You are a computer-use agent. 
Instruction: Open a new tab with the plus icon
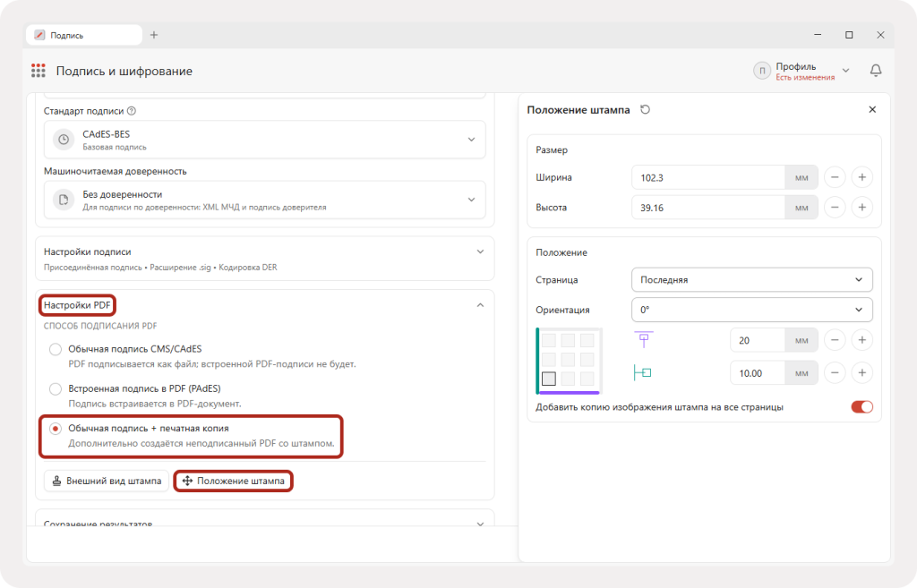click(x=154, y=35)
